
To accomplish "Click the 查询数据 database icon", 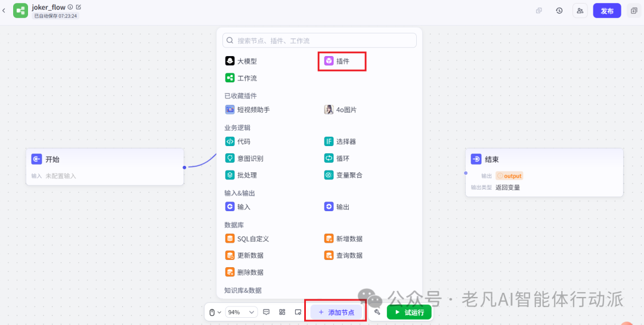I will pyautogui.click(x=329, y=255).
